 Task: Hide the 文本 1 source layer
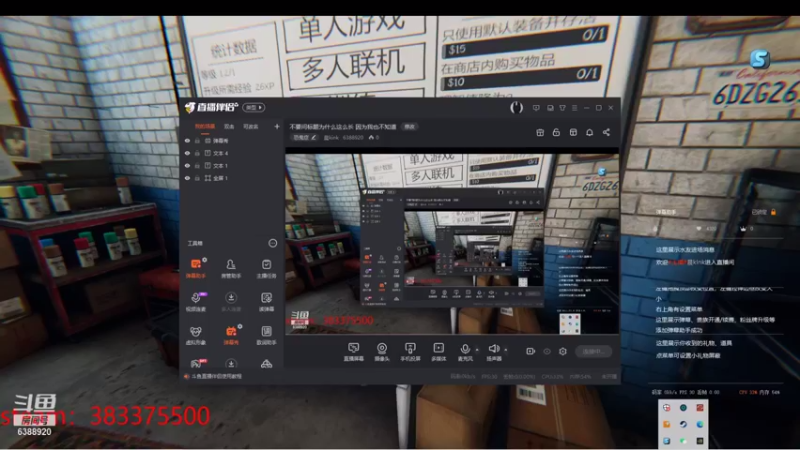click(x=187, y=165)
